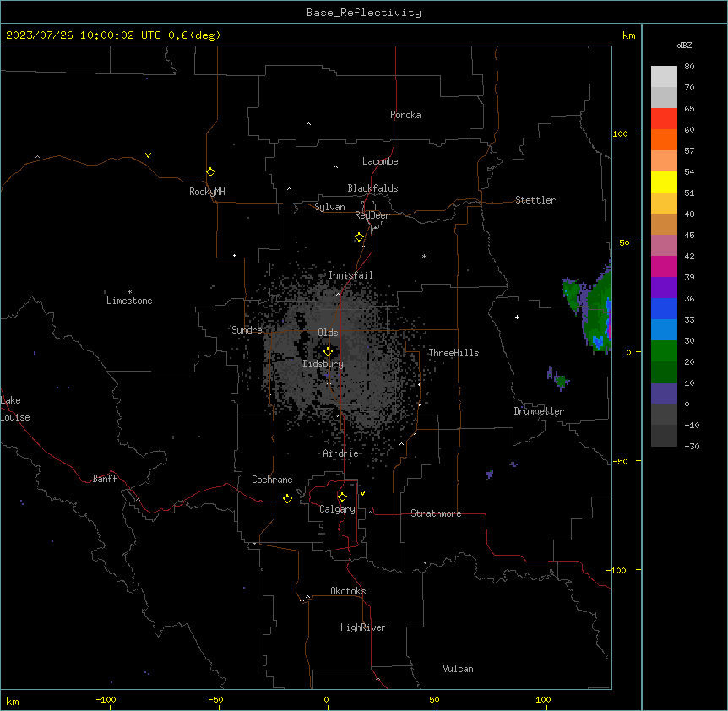Click the Innisfail label
The image size is (728, 711).
pyautogui.click(x=350, y=275)
